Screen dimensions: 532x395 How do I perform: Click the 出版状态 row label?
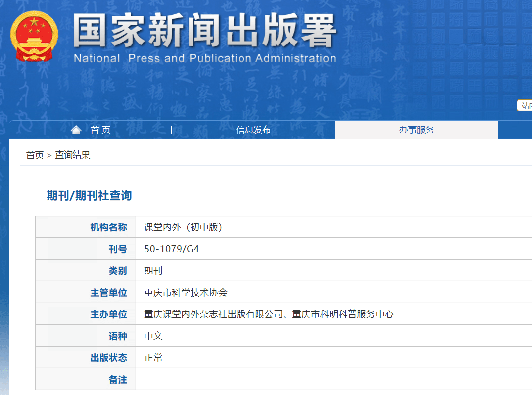108,358
